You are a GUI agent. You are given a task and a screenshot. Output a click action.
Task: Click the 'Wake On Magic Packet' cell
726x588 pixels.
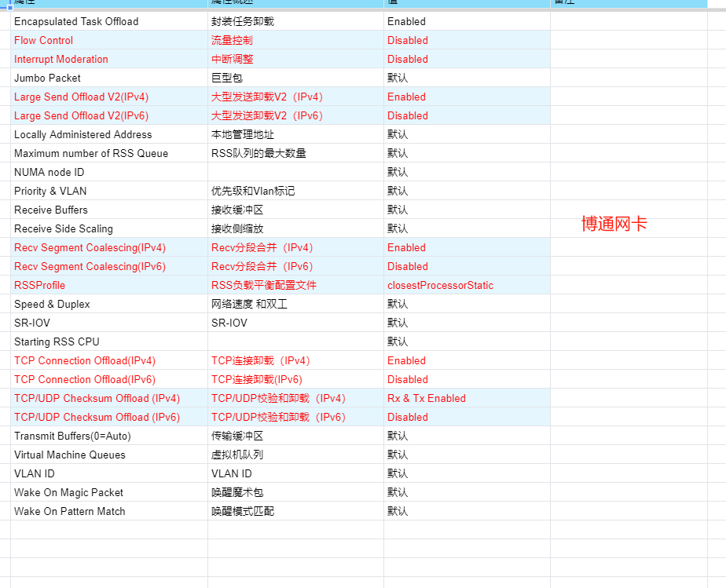109,492
